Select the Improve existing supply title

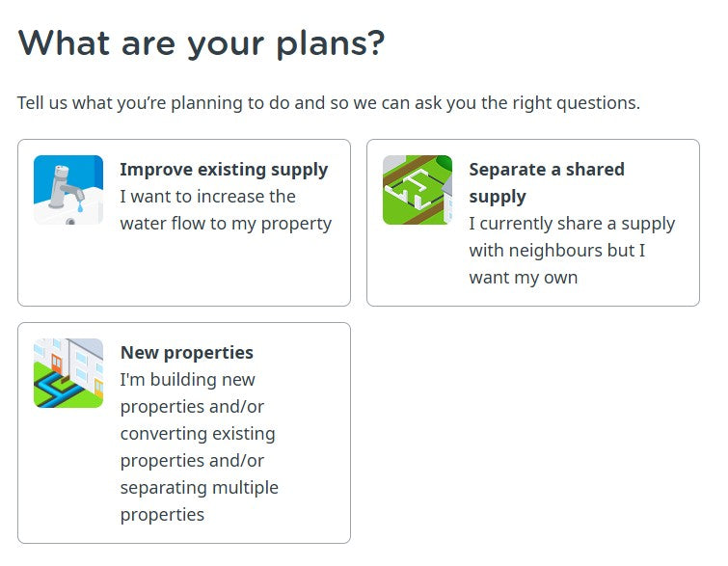pyautogui.click(x=224, y=170)
